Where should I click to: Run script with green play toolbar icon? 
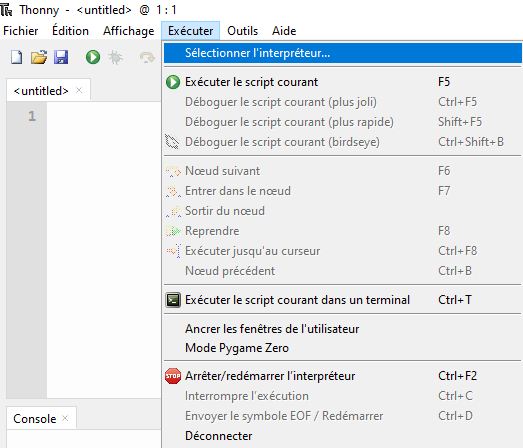[x=93, y=57]
